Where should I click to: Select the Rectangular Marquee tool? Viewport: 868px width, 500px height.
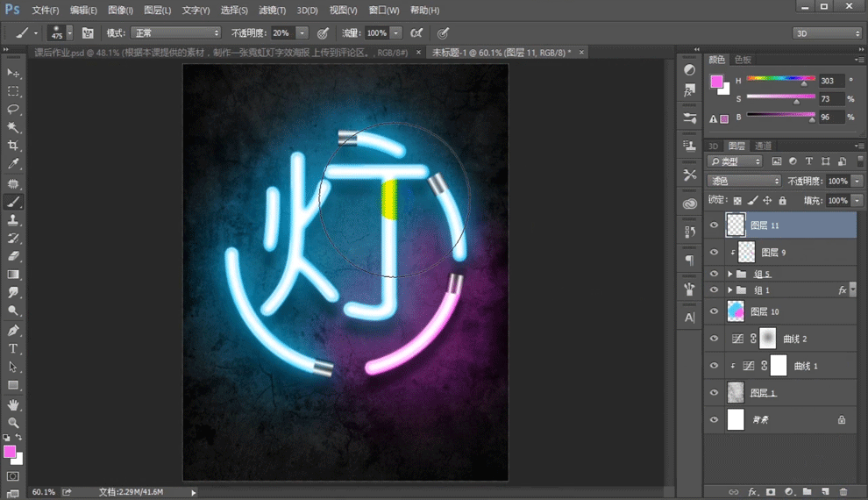(13, 91)
